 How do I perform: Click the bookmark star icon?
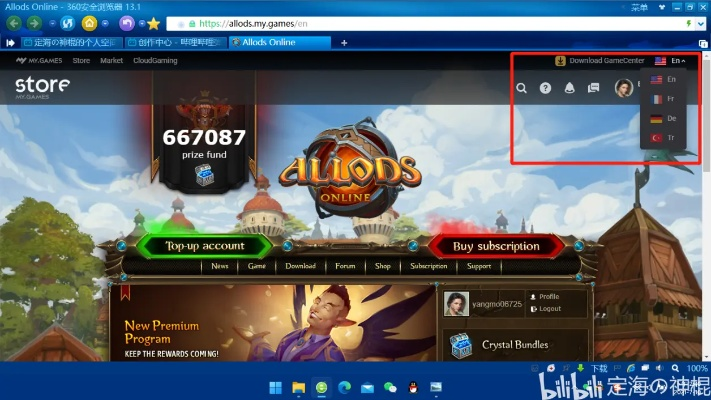click(x=153, y=23)
